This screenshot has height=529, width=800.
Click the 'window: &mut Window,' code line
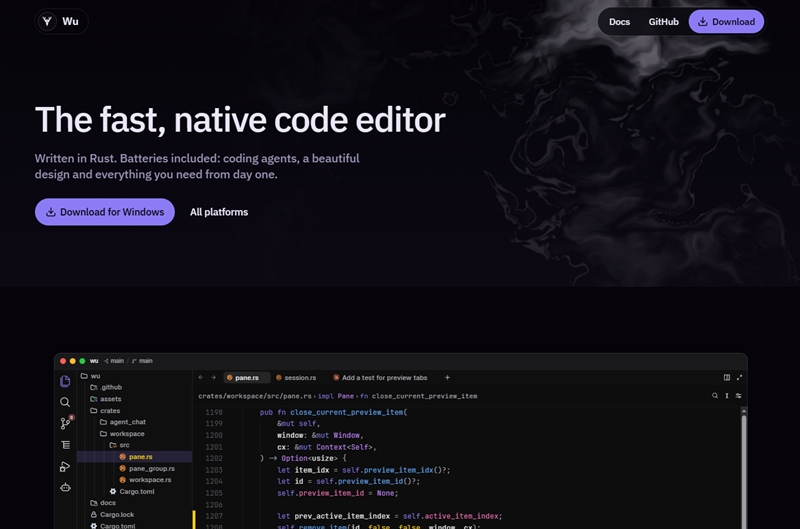pyautogui.click(x=320, y=435)
